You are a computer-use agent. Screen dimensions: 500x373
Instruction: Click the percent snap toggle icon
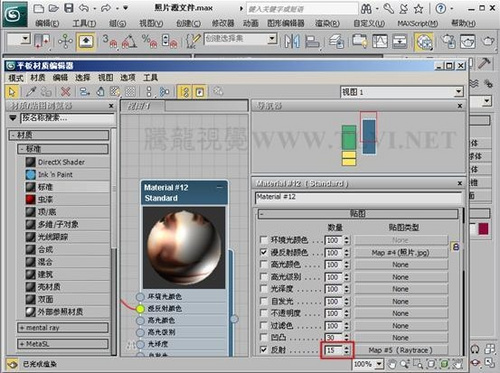coord(149,42)
